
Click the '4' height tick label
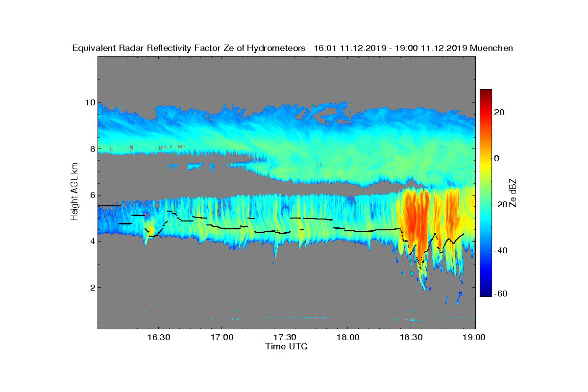(x=92, y=241)
